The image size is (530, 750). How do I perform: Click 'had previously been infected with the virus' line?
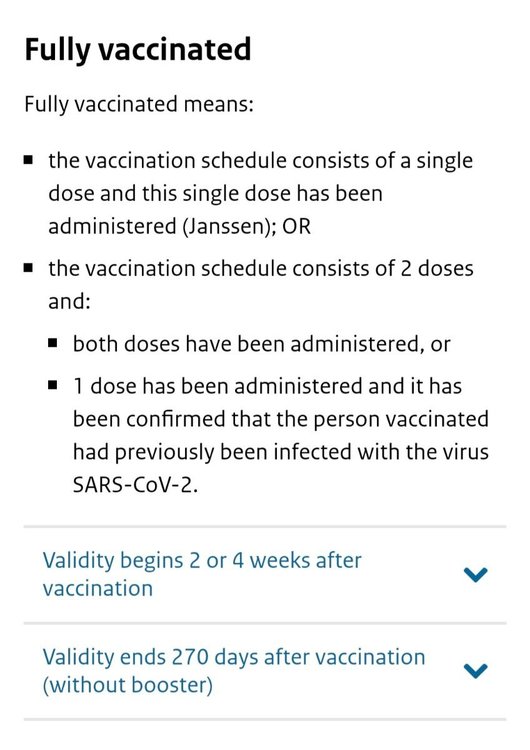(x=281, y=452)
